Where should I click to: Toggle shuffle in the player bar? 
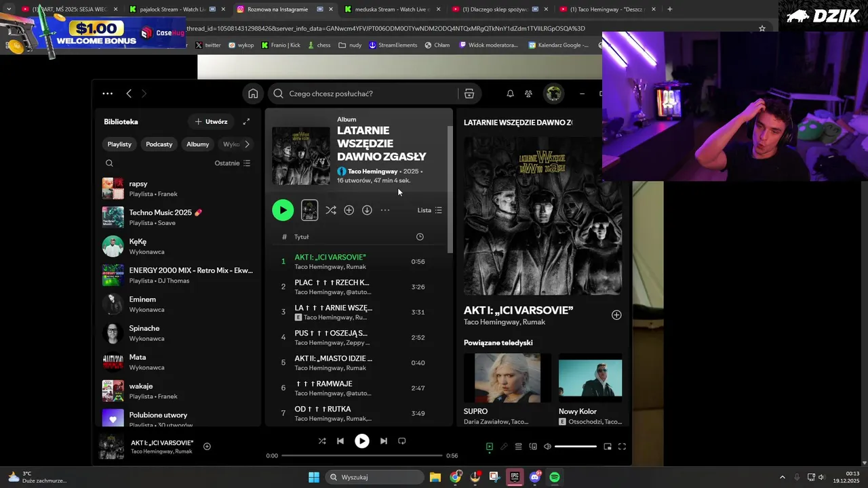coord(322,441)
